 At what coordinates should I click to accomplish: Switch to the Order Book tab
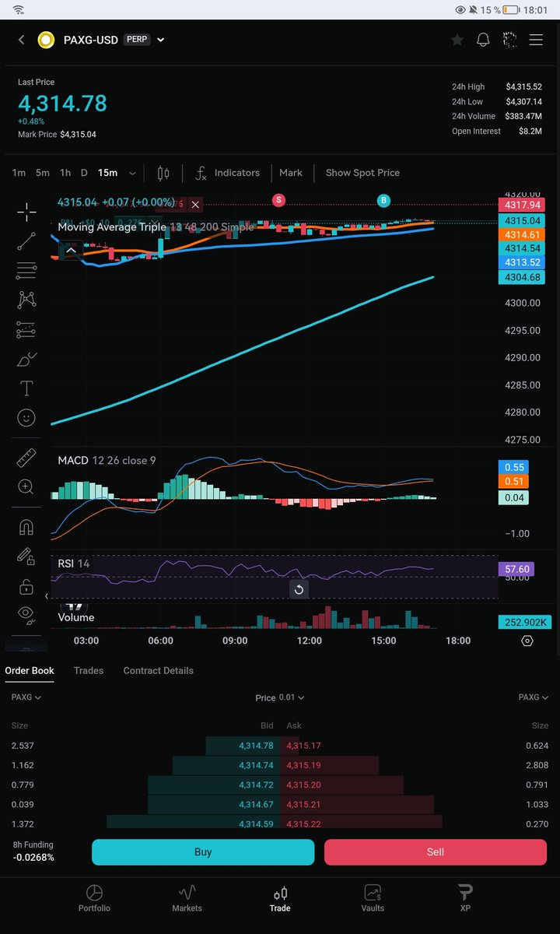click(30, 670)
